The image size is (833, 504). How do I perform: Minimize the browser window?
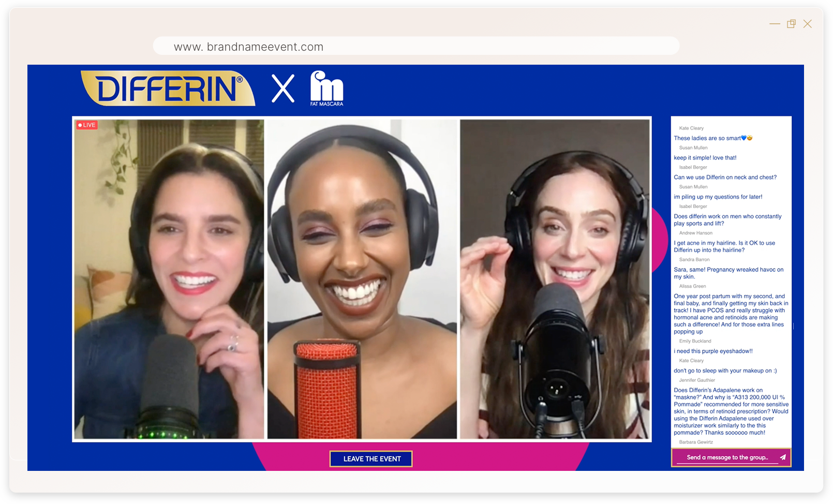point(775,24)
